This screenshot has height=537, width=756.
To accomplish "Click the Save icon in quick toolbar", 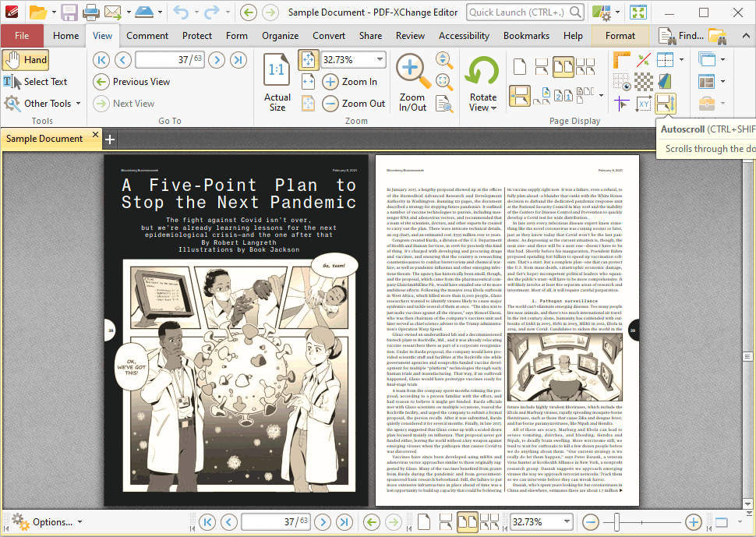I will point(69,12).
